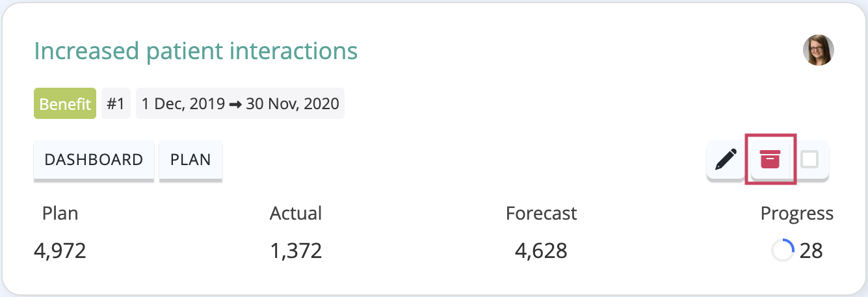868x297 pixels.
Task: Click the Plan column label
Action: (60, 213)
